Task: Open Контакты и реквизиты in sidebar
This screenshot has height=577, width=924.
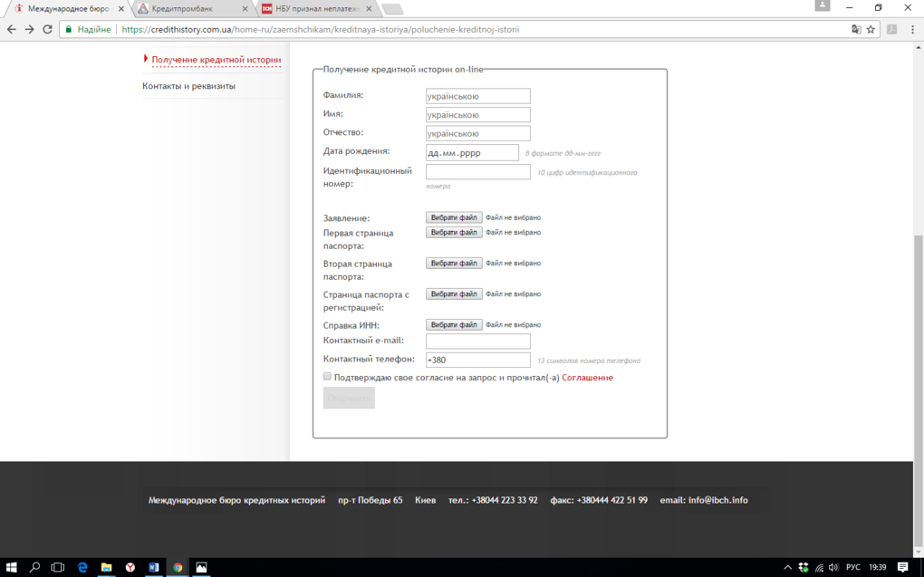Action: pyautogui.click(x=188, y=86)
